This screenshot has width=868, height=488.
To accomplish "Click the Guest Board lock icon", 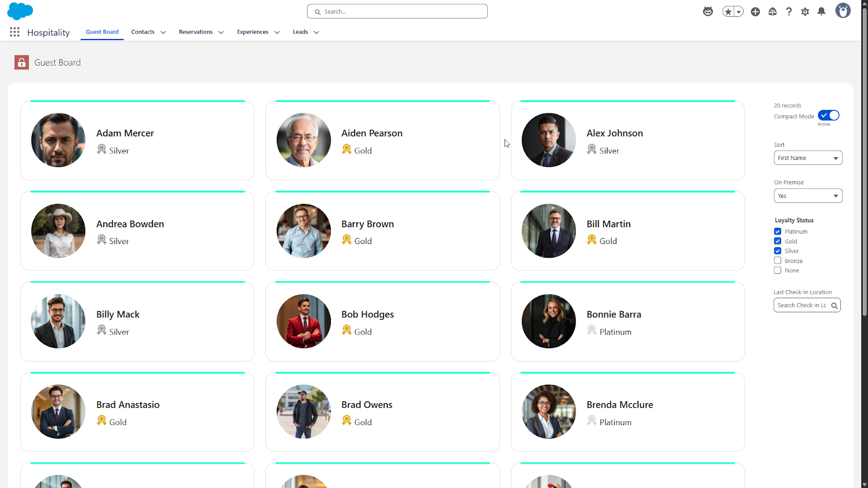I will pyautogui.click(x=22, y=62).
